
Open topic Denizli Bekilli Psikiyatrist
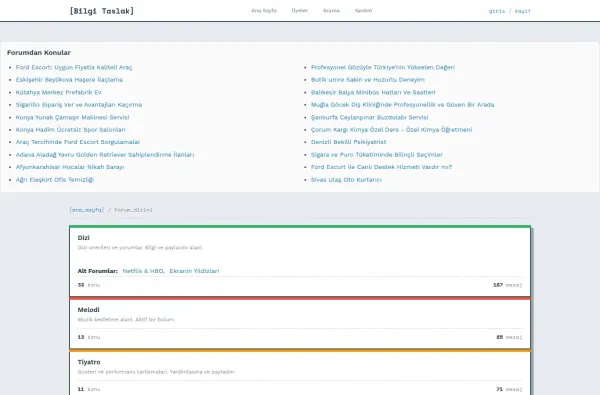(x=349, y=142)
